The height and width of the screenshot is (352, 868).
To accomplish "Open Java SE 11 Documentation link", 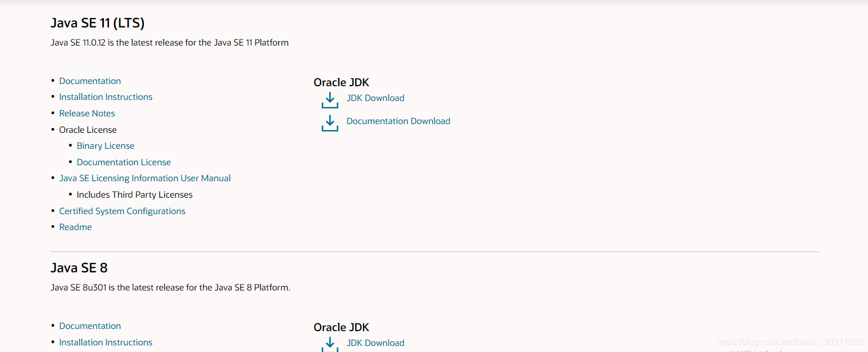I will [x=90, y=81].
